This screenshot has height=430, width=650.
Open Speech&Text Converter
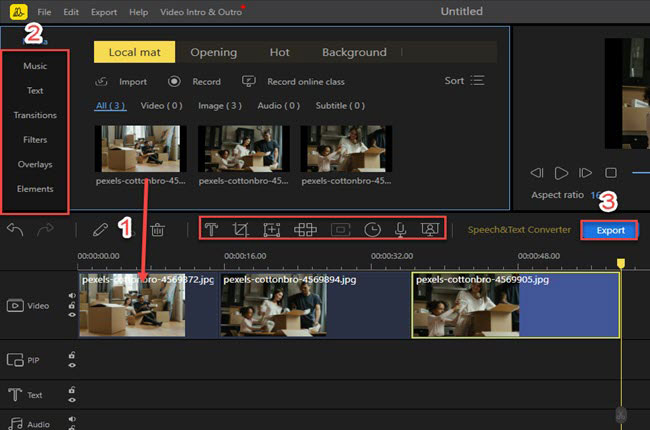(x=519, y=230)
